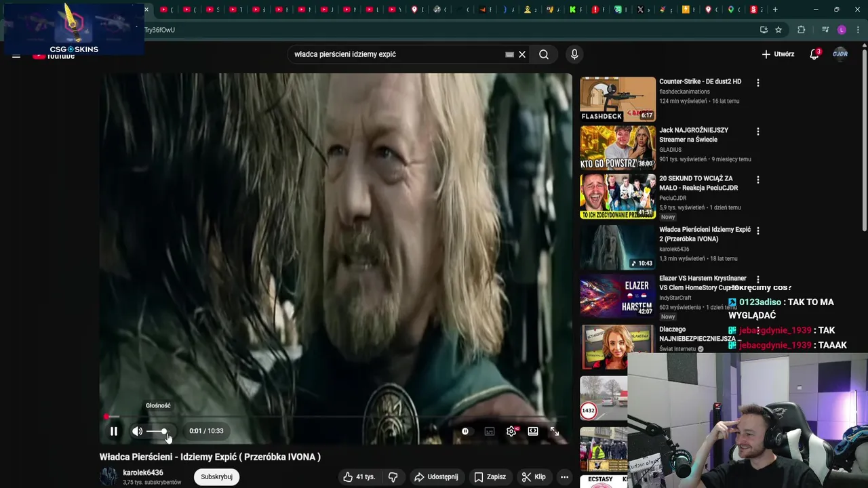Switch to theater mode view
The height and width of the screenshot is (488, 868).
533,431
